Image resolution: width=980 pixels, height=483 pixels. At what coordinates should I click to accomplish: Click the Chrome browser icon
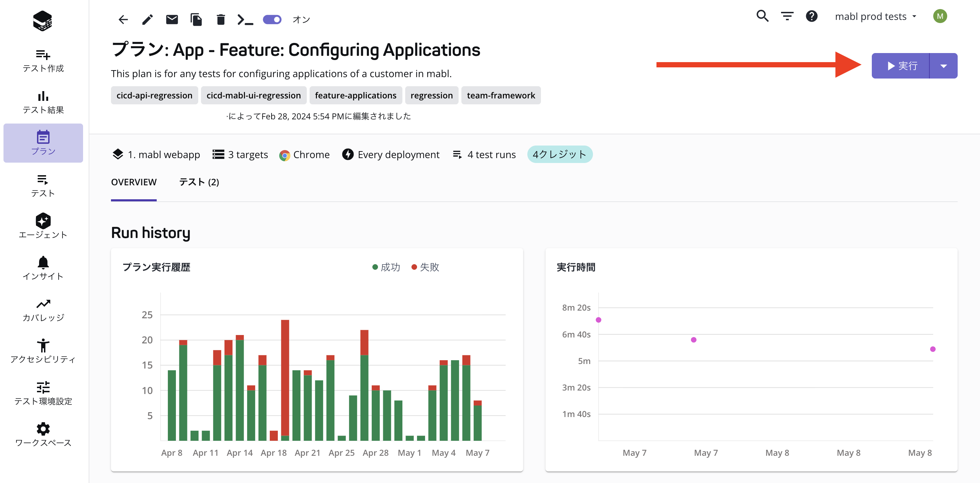pos(284,155)
